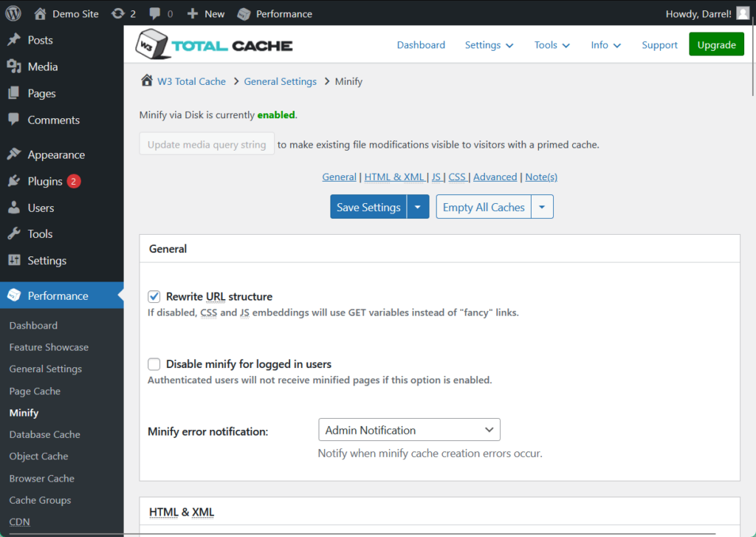The image size is (756, 537).
Task: Click the Performance cube icon in sidebar
Action: [x=14, y=295]
